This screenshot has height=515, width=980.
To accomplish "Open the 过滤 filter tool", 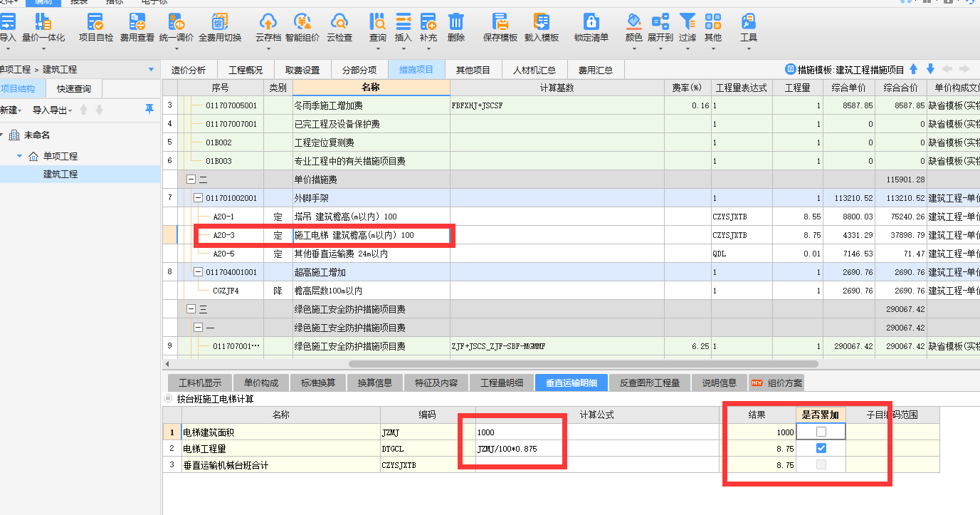I will point(687,27).
